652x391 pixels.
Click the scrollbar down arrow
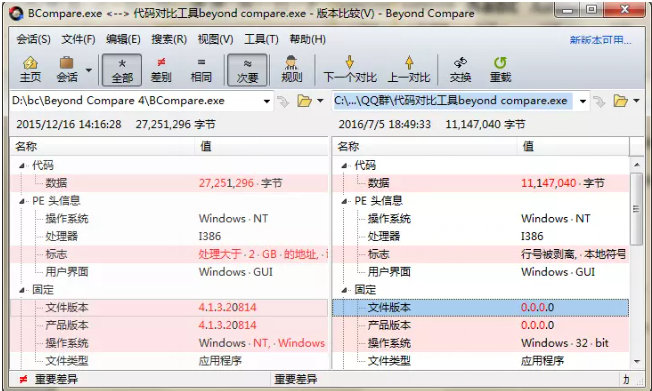click(x=637, y=361)
